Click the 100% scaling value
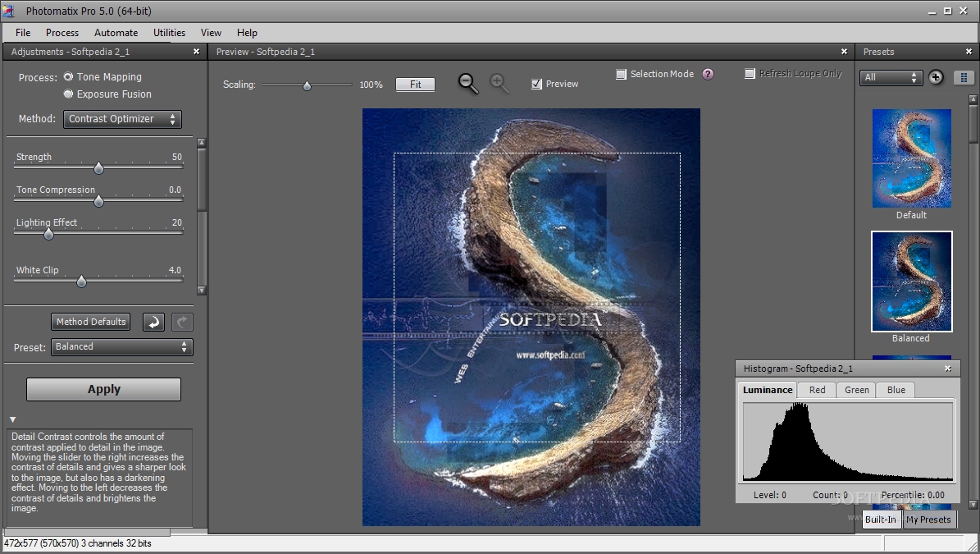Screen dimensions: 980x554 tap(371, 85)
